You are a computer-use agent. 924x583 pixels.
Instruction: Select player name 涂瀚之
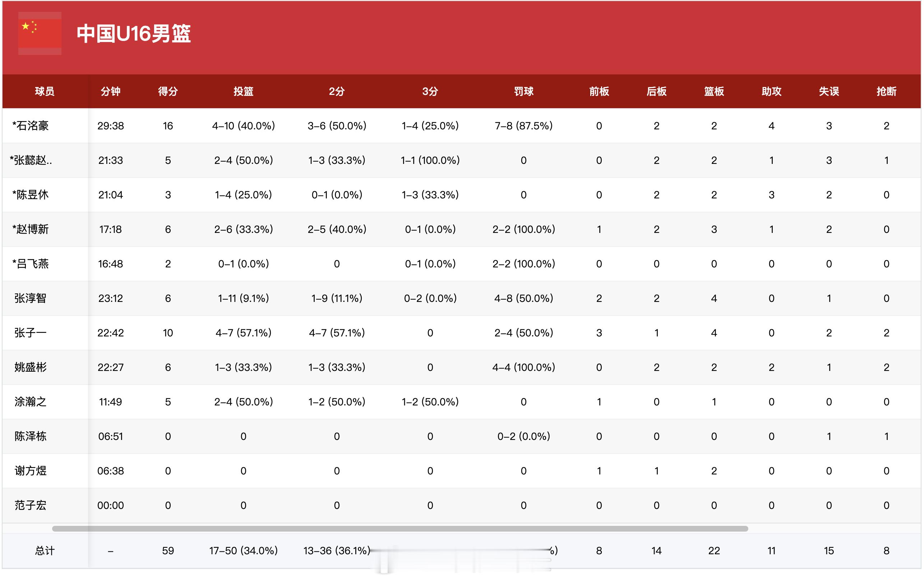point(30,402)
